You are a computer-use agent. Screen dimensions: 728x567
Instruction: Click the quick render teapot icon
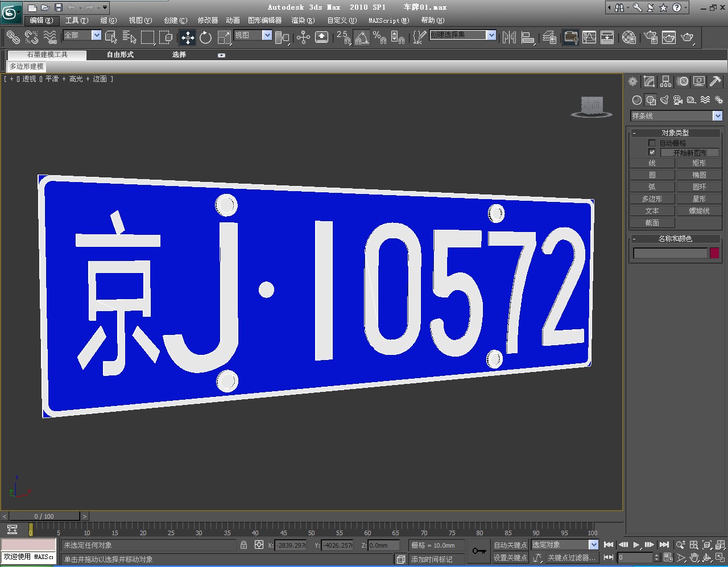[x=688, y=38]
